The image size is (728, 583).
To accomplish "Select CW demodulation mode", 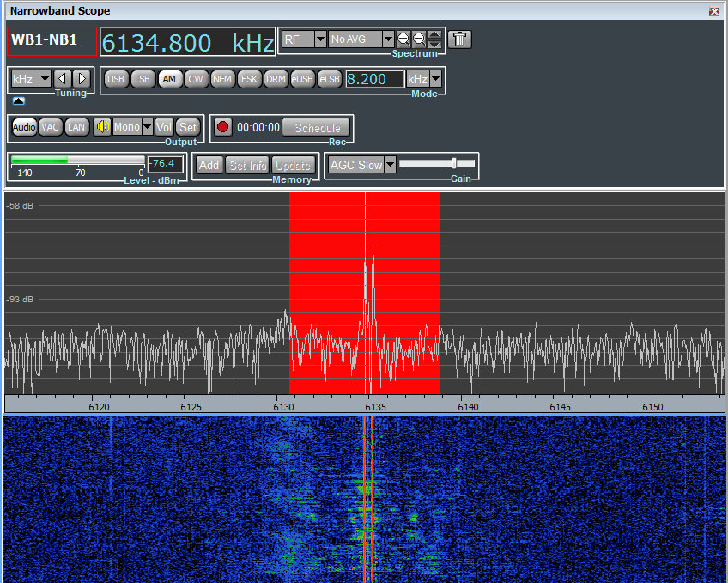I will point(196,79).
